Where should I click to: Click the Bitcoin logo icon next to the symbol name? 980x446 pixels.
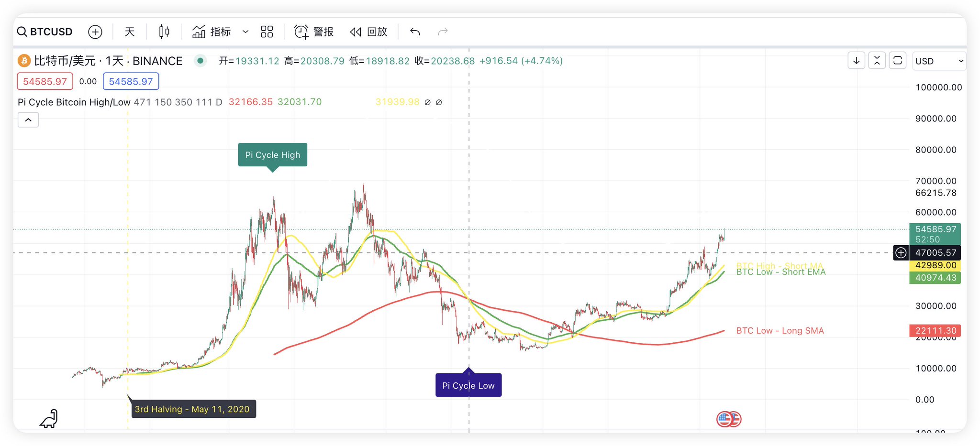coord(24,61)
